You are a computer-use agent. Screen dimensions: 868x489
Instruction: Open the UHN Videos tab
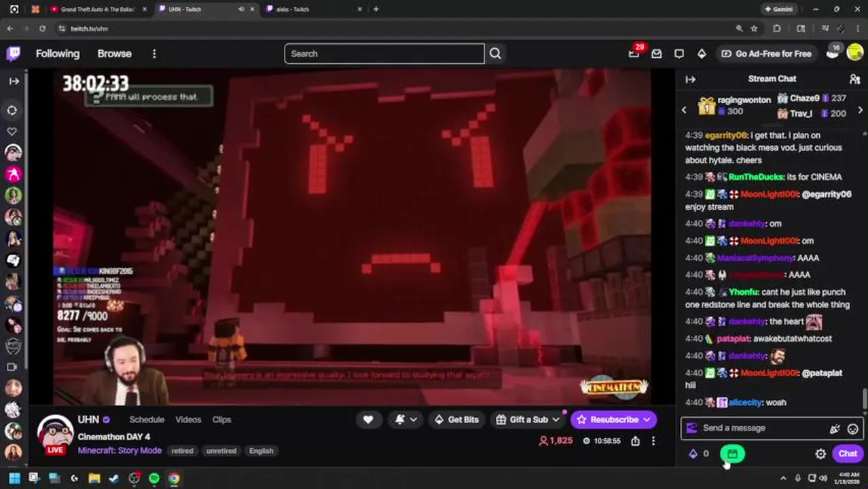point(188,420)
